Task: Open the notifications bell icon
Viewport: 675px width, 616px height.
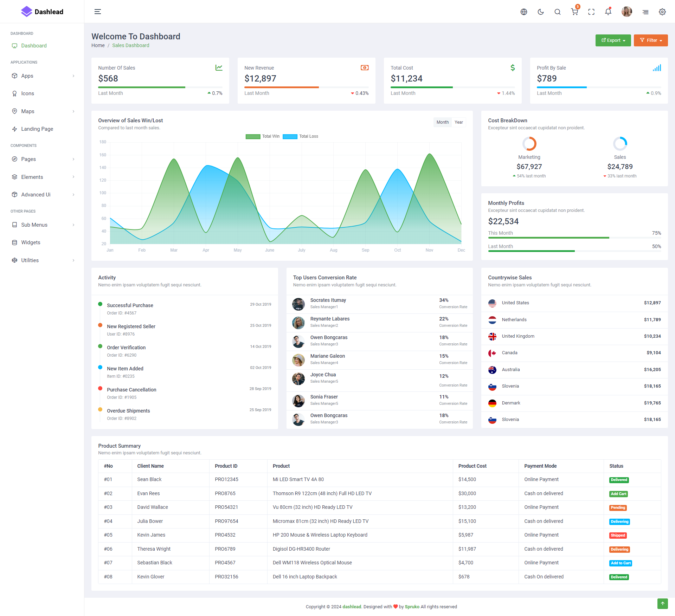Action: pyautogui.click(x=608, y=12)
